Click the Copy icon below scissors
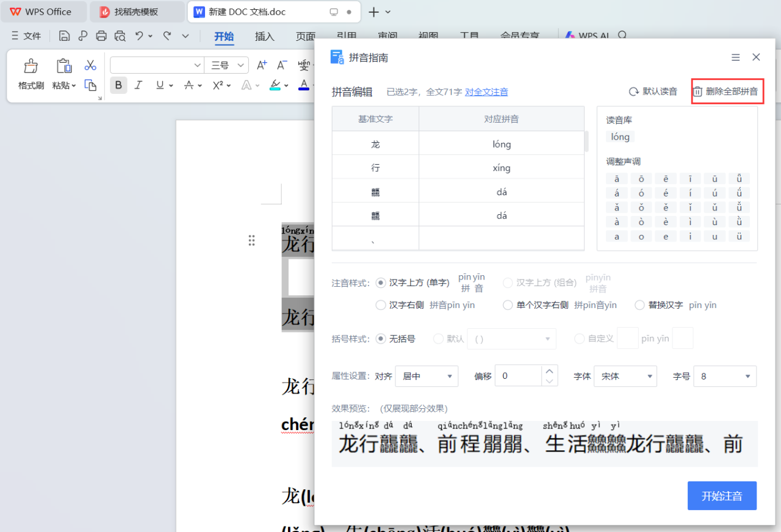 point(90,85)
